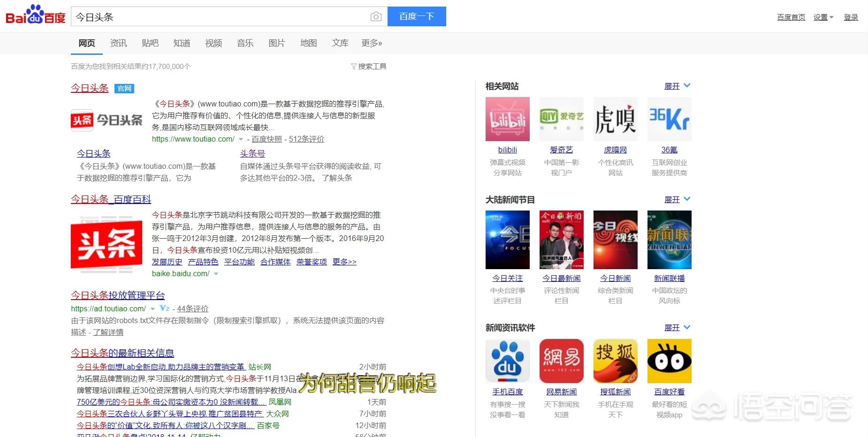Click the V2 credibility icon

pyautogui.click(x=164, y=308)
